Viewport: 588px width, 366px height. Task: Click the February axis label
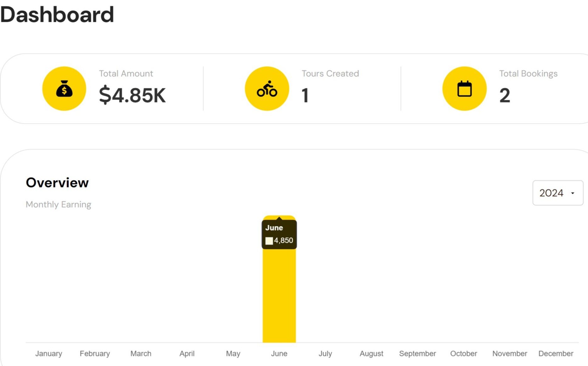95,353
